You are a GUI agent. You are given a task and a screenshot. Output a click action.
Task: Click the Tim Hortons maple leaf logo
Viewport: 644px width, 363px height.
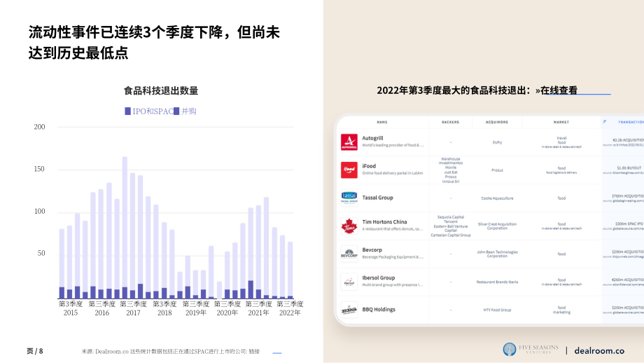(349, 226)
